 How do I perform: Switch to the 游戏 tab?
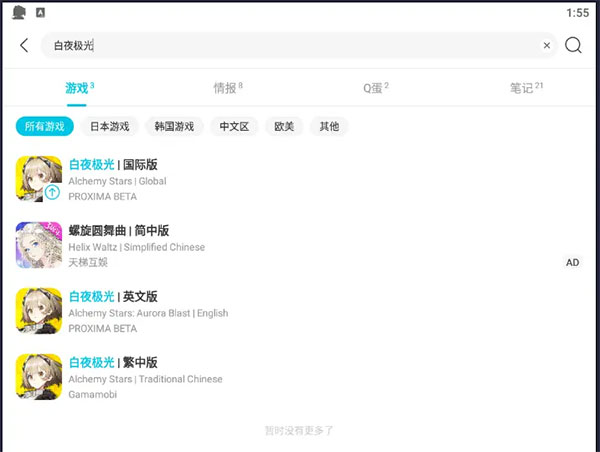(x=80, y=88)
